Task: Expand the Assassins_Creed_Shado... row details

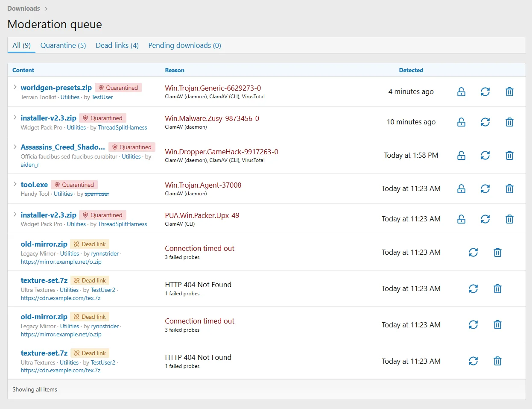Action: point(15,147)
